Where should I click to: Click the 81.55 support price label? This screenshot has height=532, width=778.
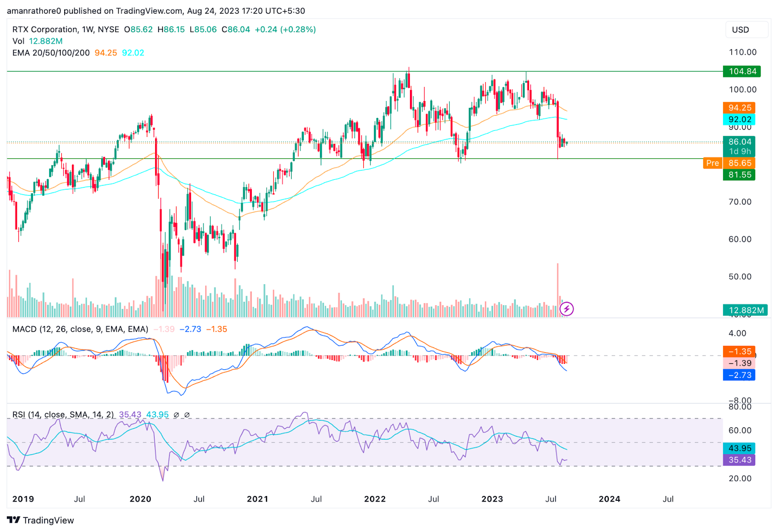pos(739,175)
